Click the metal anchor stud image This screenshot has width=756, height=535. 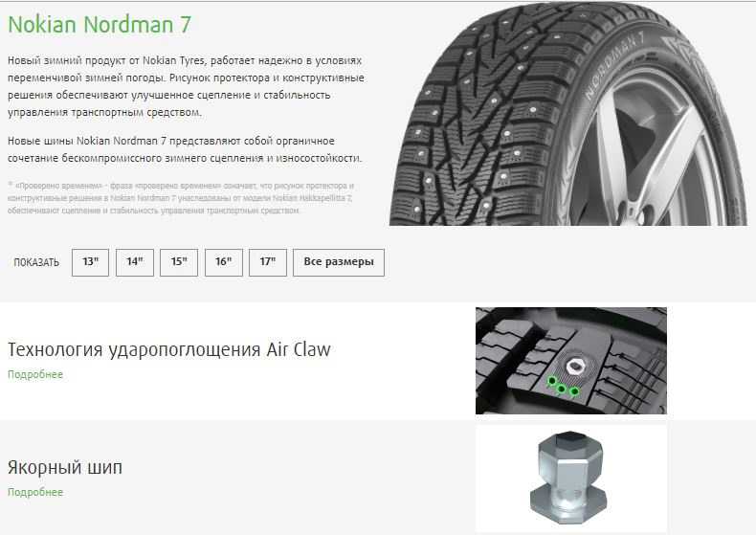point(571,479)
